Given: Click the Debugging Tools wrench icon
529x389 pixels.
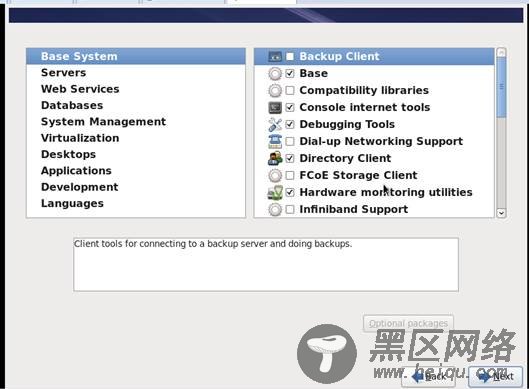Looking at the screenshot, I should [275, 124].
